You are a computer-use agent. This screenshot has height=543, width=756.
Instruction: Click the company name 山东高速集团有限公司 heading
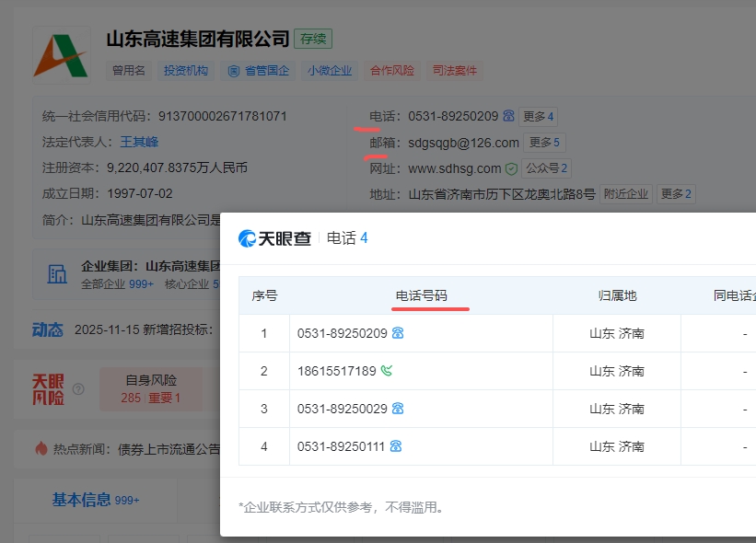pos(198,39)
